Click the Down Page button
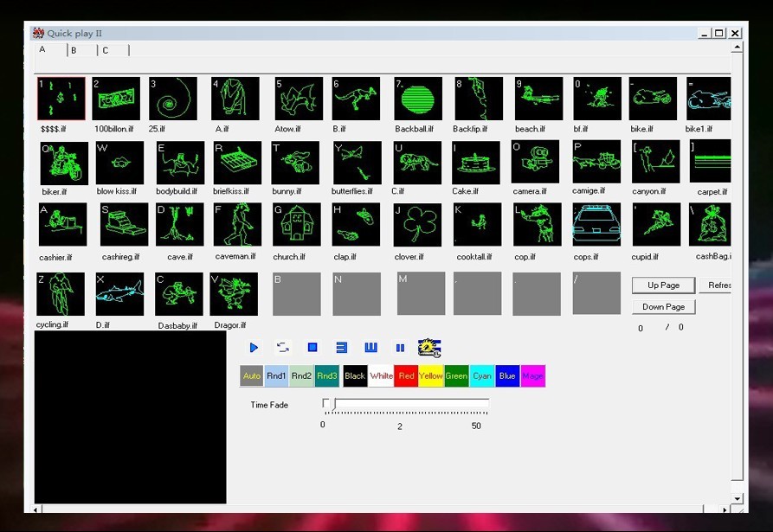 pos(663,307)
